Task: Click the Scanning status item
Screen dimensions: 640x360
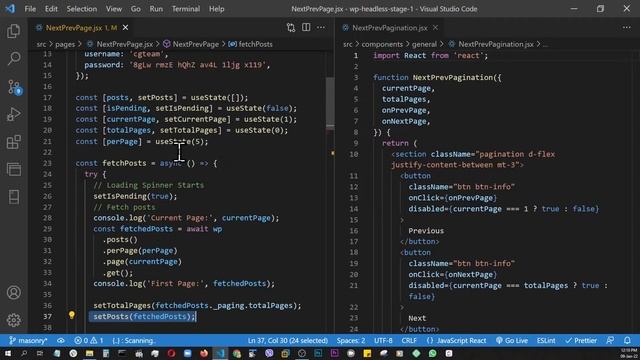Action: pyautogui.click(x=134, y=340)
